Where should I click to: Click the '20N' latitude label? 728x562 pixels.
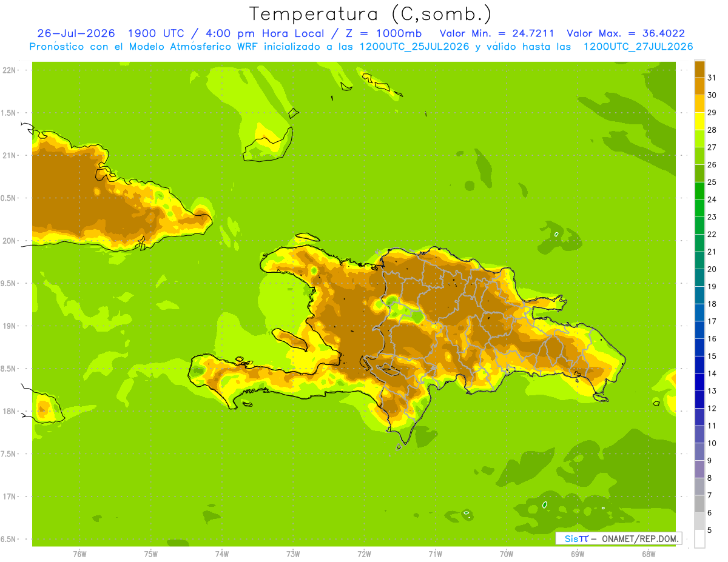[x=9, y=241]
